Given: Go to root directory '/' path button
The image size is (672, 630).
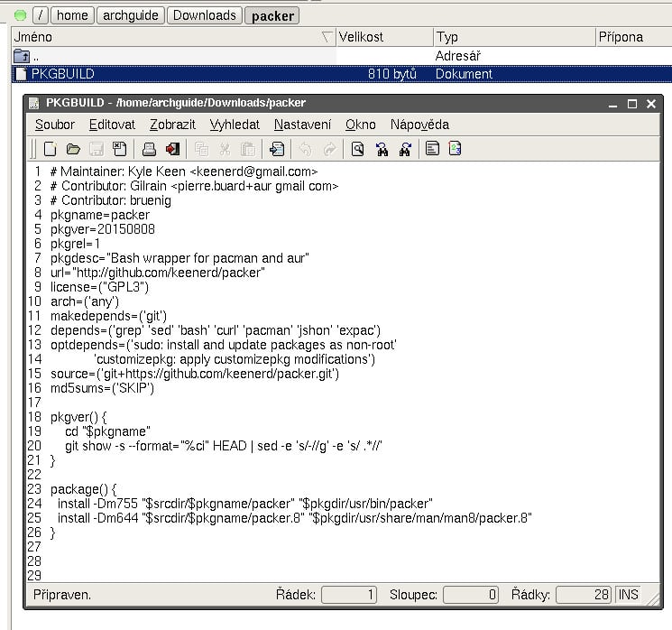Looking at the screenshot, I should coord(41,15).
